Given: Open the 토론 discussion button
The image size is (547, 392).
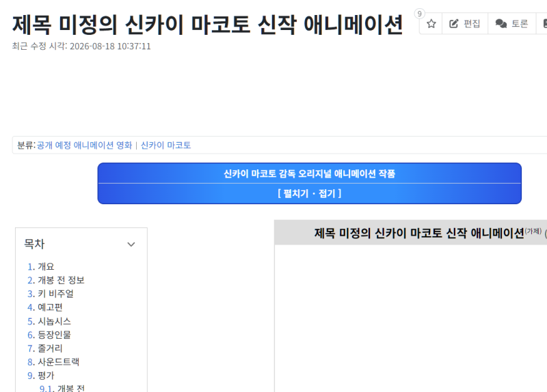Looking at the screenshot, I should [x=511, y=24].
